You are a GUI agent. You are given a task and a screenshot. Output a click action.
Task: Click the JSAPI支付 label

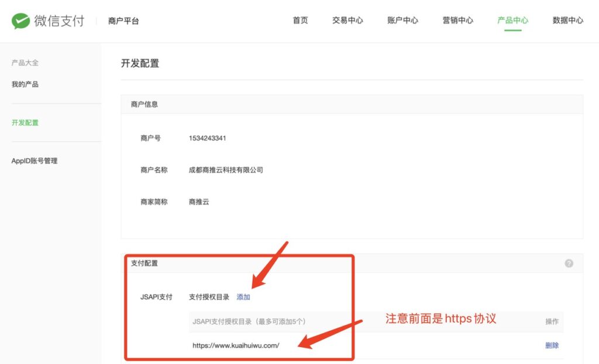click(156, 297)
